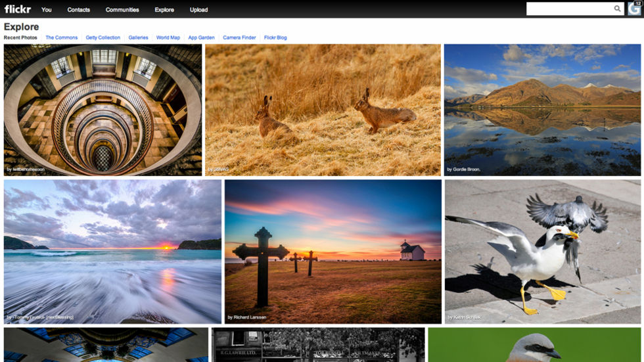
Task: Click the flickr logo
Action: (18, 9)
